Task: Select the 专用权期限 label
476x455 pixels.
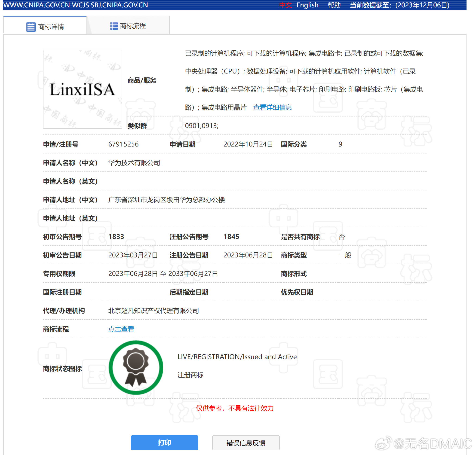Action: click(59, 274)
